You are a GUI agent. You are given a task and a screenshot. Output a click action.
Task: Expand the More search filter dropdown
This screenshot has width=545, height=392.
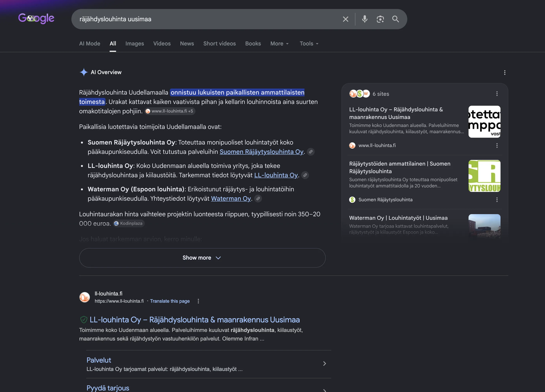click(280, 44)
